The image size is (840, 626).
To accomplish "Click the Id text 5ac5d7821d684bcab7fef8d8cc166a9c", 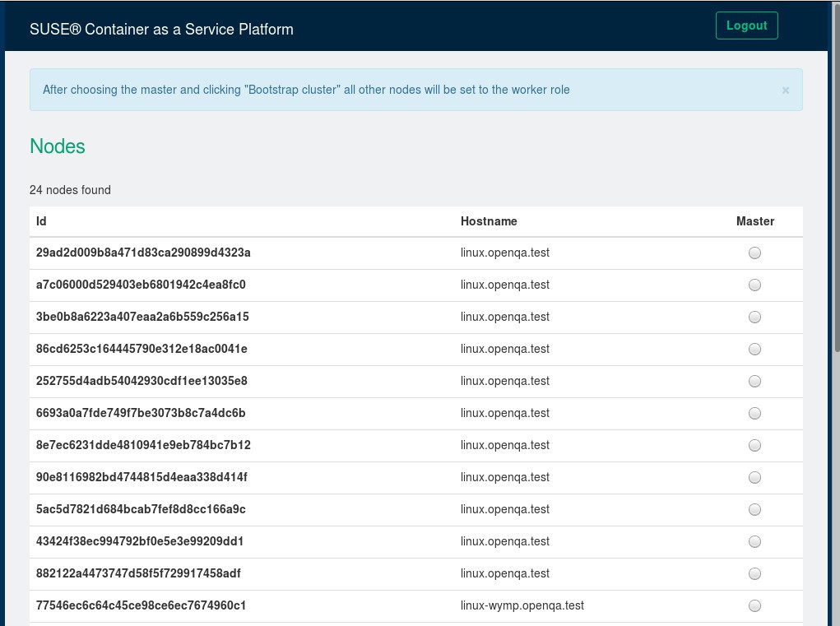I will (x=141, y=510).
